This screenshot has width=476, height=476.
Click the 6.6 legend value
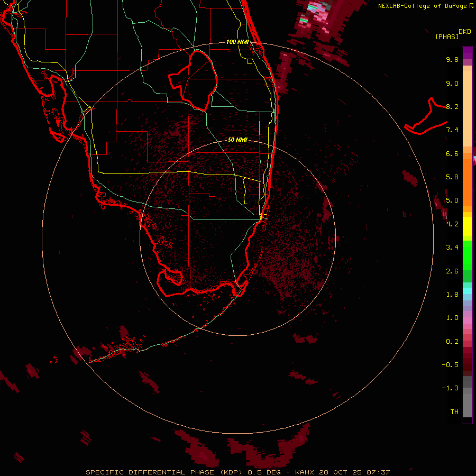pyautogui.click(x=452, y=153)
